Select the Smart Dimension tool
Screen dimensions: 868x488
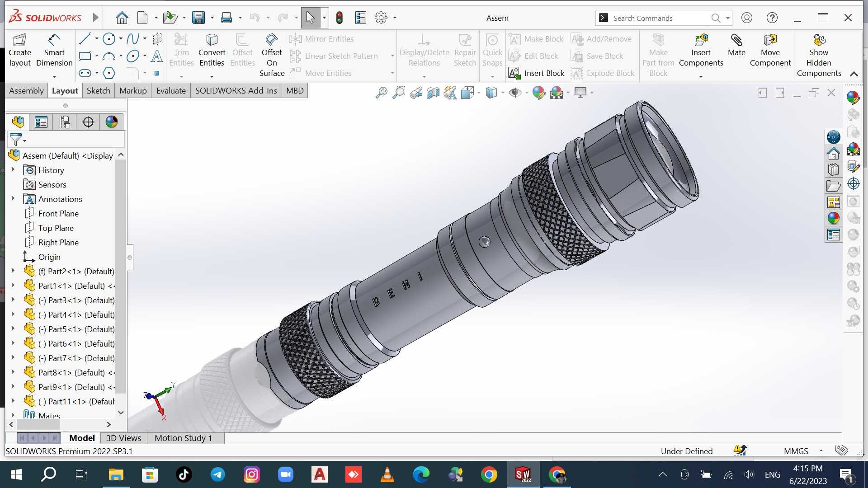[54, 51]
